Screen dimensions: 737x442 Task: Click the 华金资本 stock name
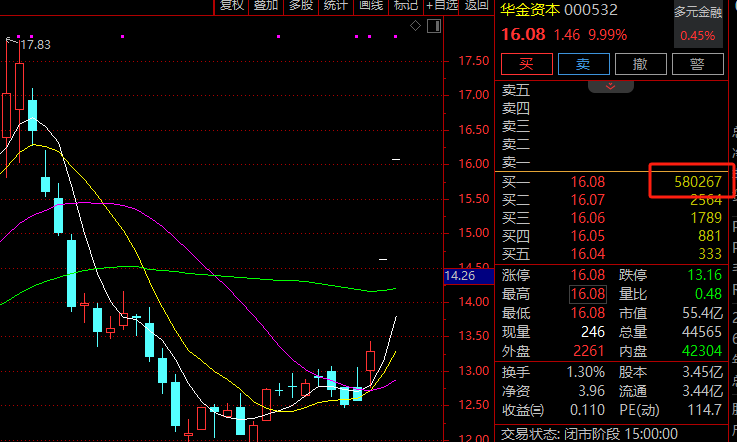(x=532, y=10)
